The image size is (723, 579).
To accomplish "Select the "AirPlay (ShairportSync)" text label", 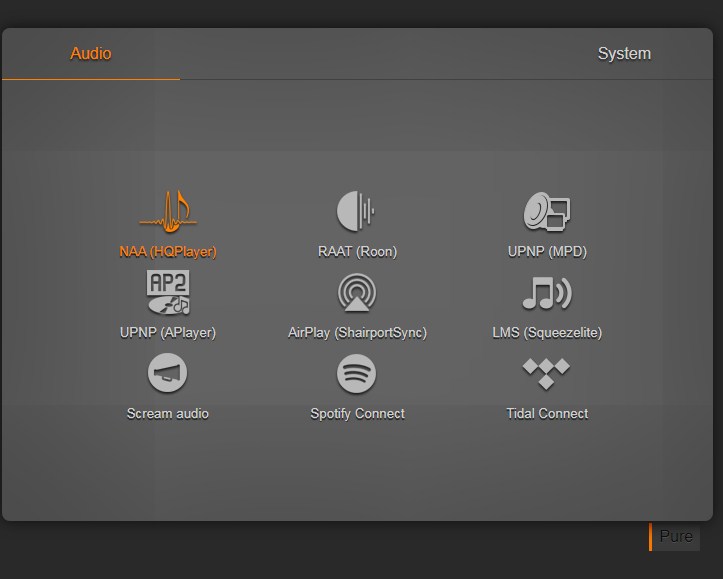I will point(357,333).
